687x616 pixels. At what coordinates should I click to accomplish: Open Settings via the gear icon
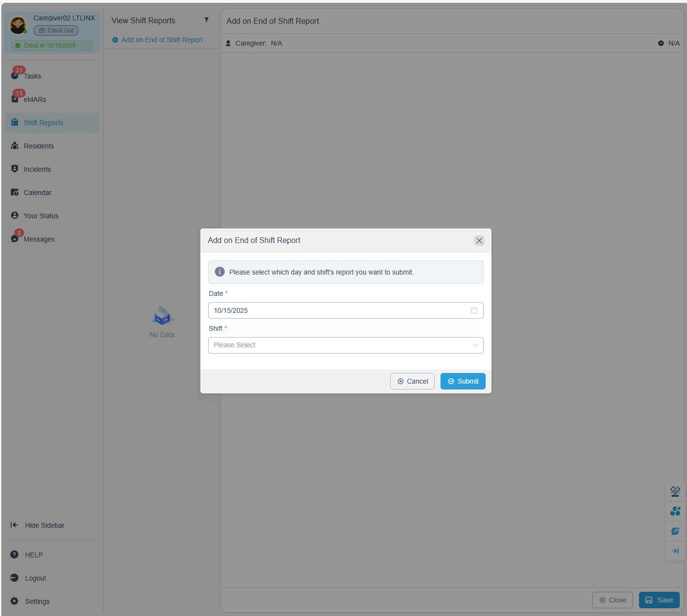[x=15, y=601]
